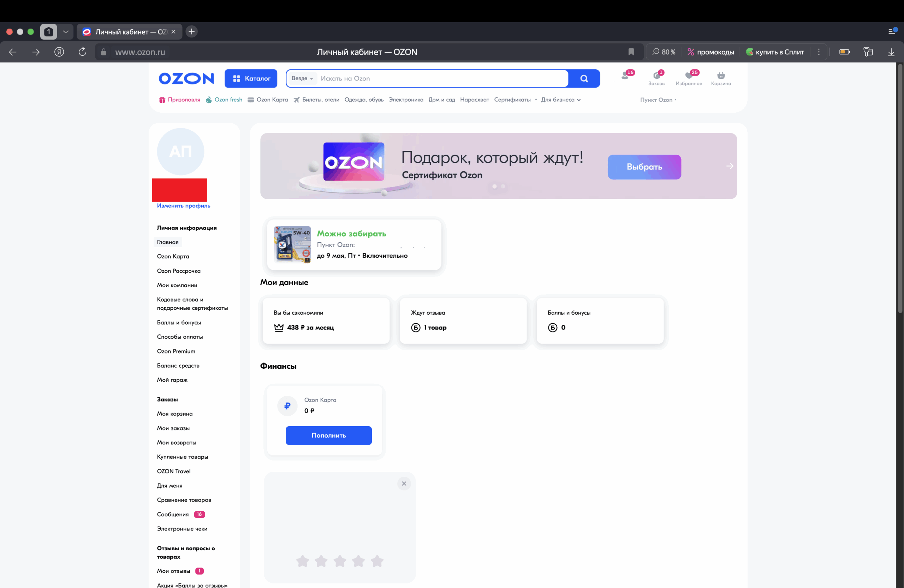The height and width of the screenshot is (588, 904).
Task: Open Ozon Premium in sidebar
Action: pos(176,351)
